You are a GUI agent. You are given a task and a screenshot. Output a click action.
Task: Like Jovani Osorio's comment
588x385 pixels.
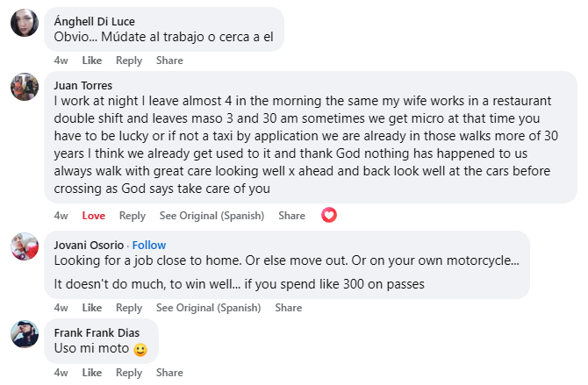pyautogui.click(x=92, y=308)
